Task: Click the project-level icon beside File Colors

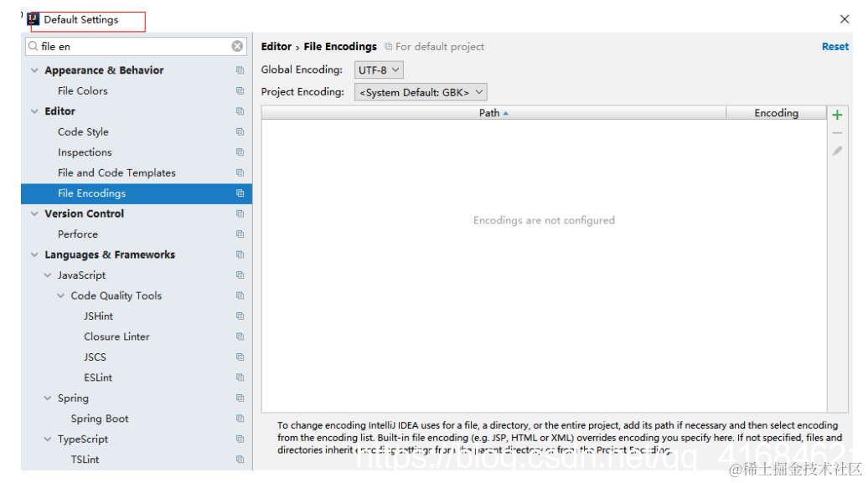Action: click(240, 90)
